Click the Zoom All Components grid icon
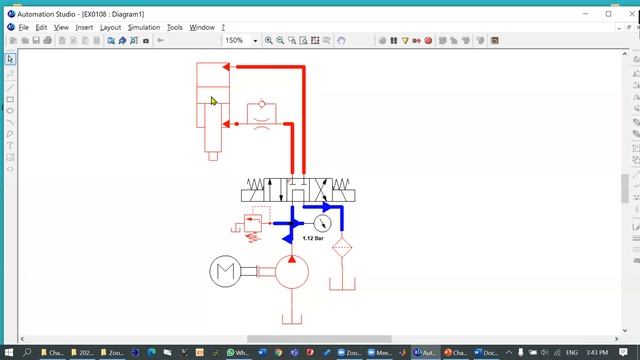Image resolution: width=640 pixels, height=360 pixels. (x=315, y=40)
